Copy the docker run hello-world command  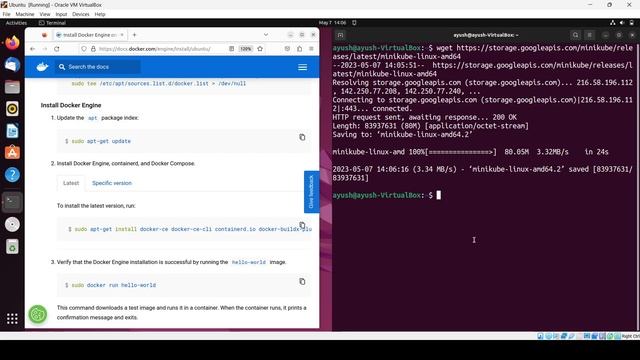(x=302, y=282)
